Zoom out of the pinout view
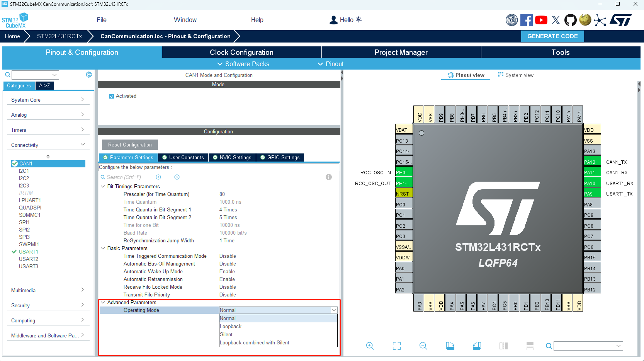 (x=423, y=346)
